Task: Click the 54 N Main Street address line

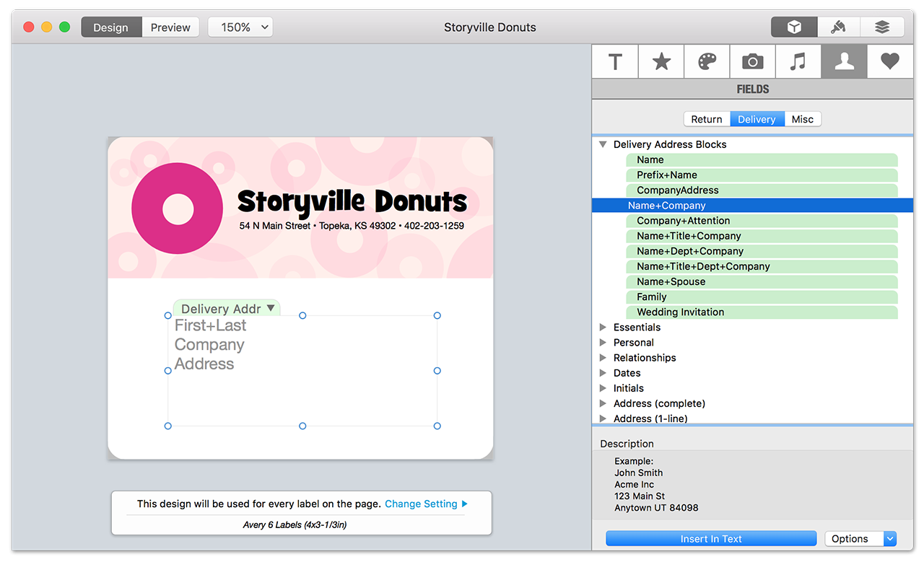Action: 352,226
